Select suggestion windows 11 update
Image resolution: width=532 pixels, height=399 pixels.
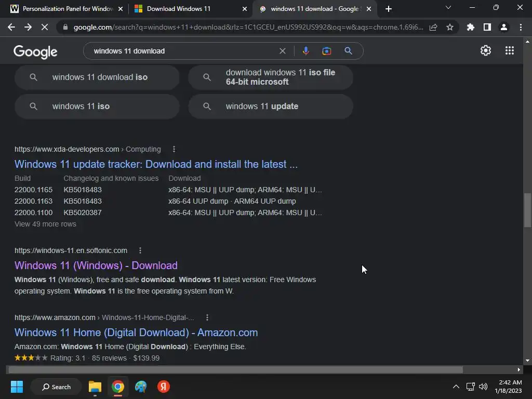point(271,106)
